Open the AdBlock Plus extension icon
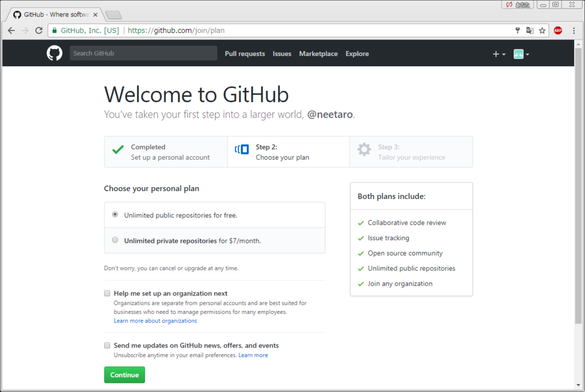This screenshot has height=392, width=585. click(x=558, y=31)
